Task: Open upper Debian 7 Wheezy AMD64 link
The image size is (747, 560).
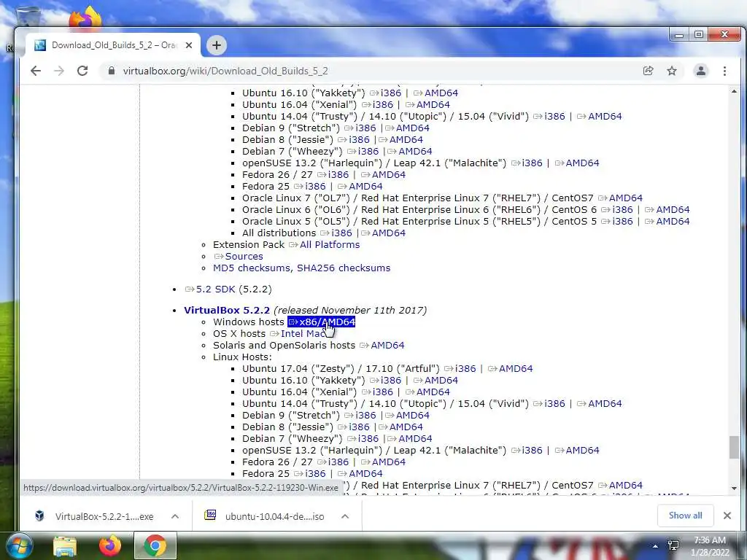Action: coord(410,152)
